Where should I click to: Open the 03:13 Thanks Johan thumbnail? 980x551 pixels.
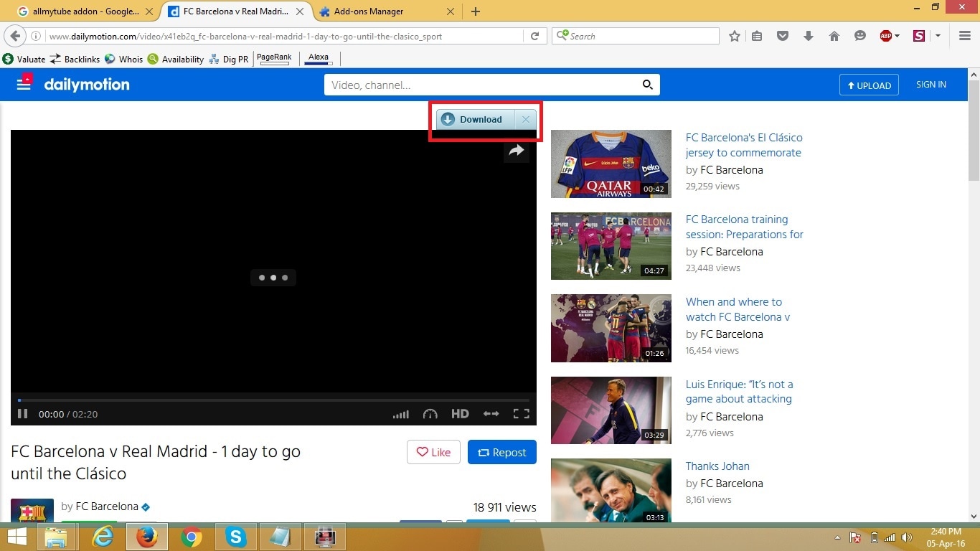pyautogui.click(x=611, y=491)
